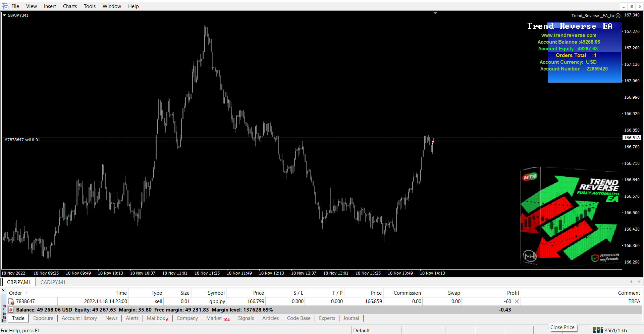Click the Balance summary row text
The image size is (644, 334).
tap(145, 310)
